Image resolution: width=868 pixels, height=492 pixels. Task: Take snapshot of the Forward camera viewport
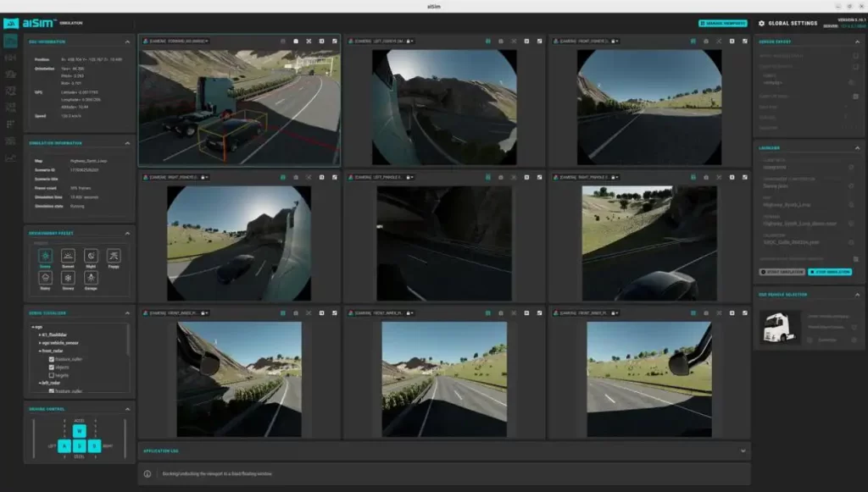click(296, 41)
